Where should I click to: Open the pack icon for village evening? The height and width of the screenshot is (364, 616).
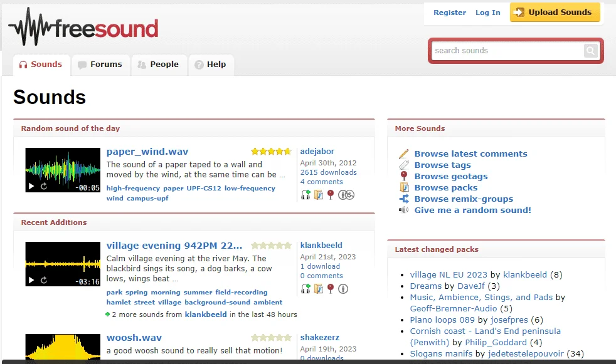pyautogui.click(x=318, y=289)
